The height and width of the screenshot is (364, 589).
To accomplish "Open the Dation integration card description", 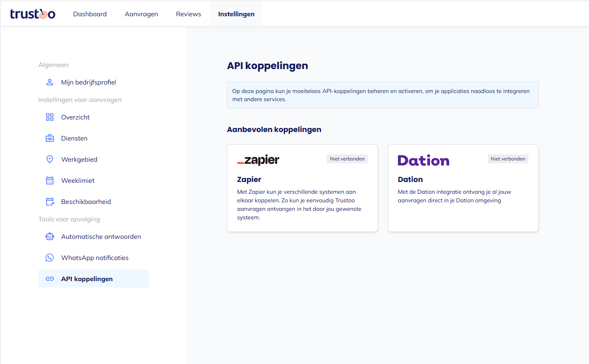I will point(454,196).
